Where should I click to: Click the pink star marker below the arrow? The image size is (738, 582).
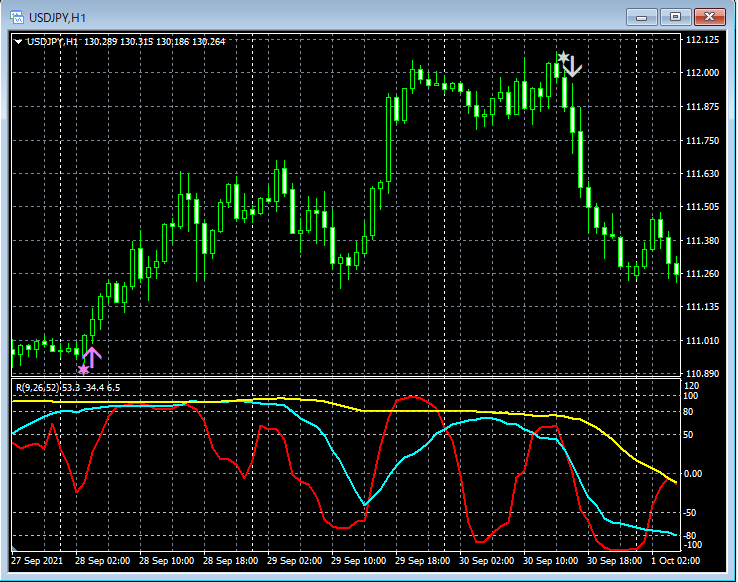pyautogui.click(x=83, y=370)
